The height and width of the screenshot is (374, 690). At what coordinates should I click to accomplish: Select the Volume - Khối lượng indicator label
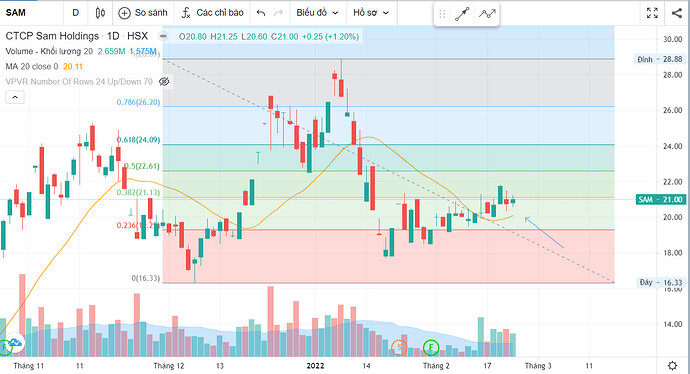pos(49,51)
